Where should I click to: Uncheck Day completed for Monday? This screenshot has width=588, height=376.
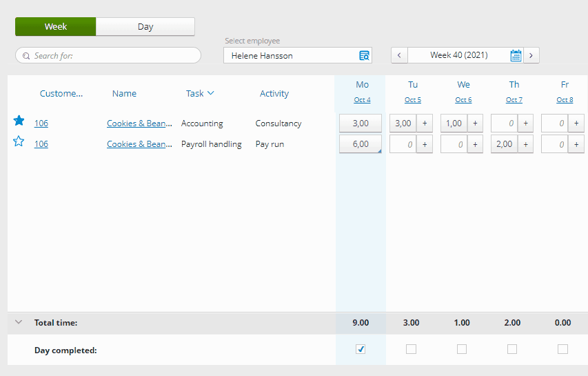point(361,349)
